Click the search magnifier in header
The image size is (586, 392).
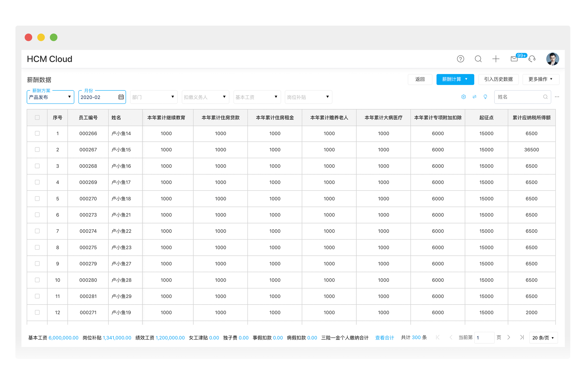[x=478, y=59]
